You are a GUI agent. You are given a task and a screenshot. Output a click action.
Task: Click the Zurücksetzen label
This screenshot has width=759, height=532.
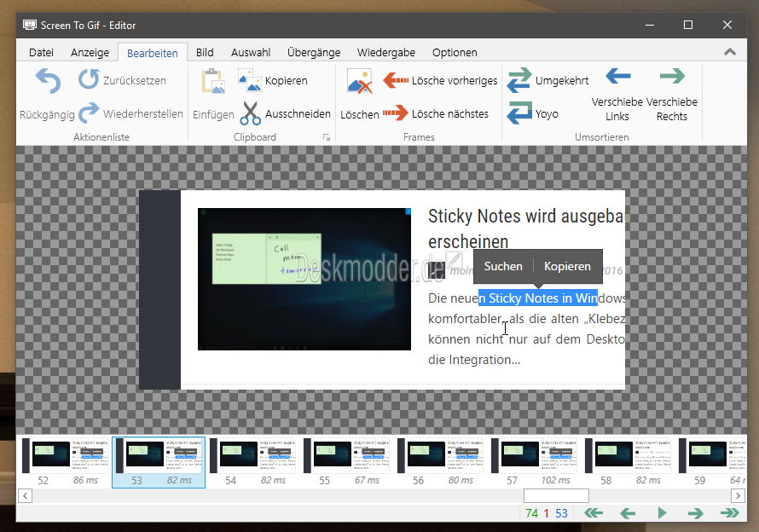pyautogui.click(x=135, y=80)
